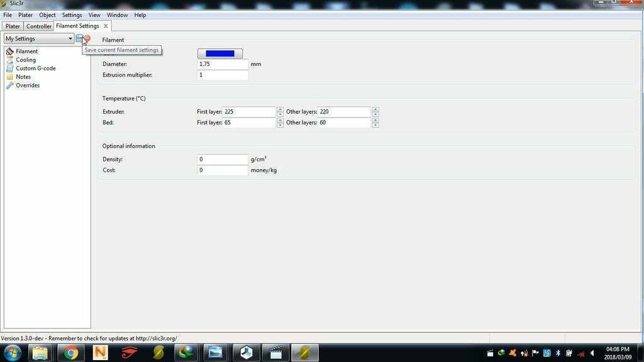Open the Notes settings page
This screenshot has width=644, height=362.
click(x=23, y=77)
